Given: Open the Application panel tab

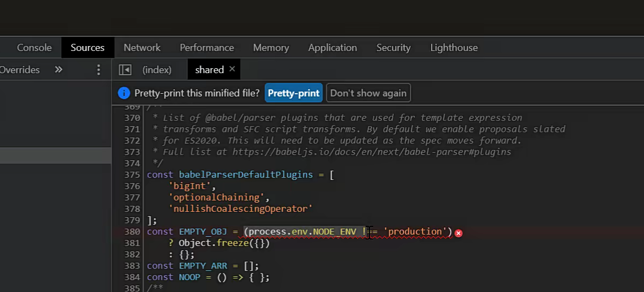Looking at the screenshot, I should click(x=333, y=48).
